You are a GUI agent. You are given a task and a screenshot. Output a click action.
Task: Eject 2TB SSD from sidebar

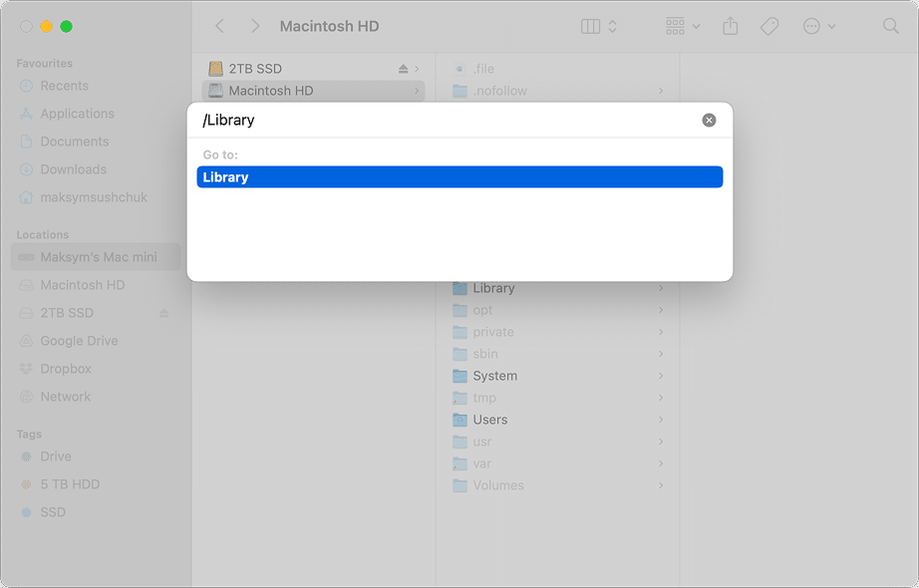[x=164, y=313]
